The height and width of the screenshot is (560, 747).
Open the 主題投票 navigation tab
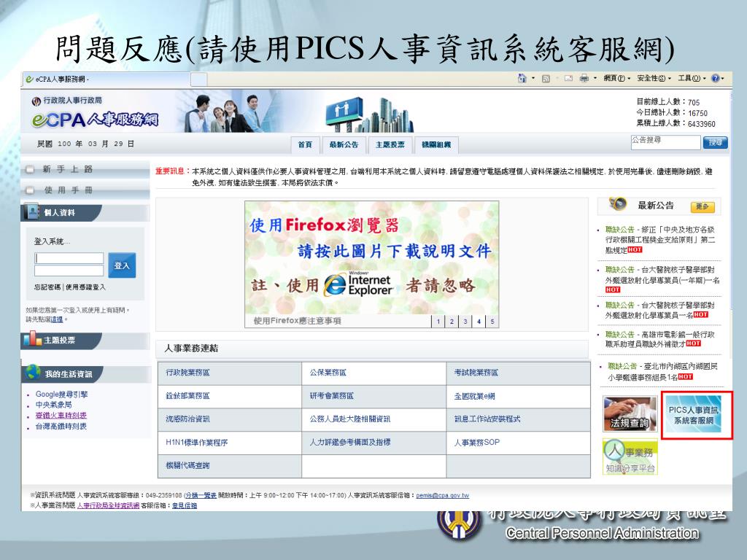pyautogui.click(x=390, y=145)
